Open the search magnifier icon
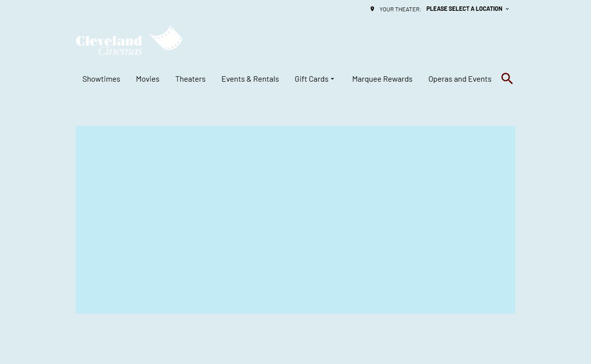 click(x=507, y=79)
